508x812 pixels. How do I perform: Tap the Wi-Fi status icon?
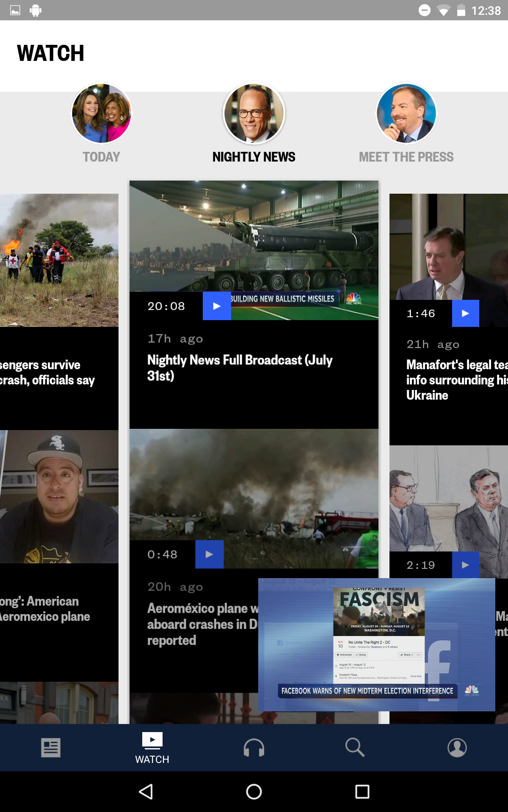(x=443, y=11)
